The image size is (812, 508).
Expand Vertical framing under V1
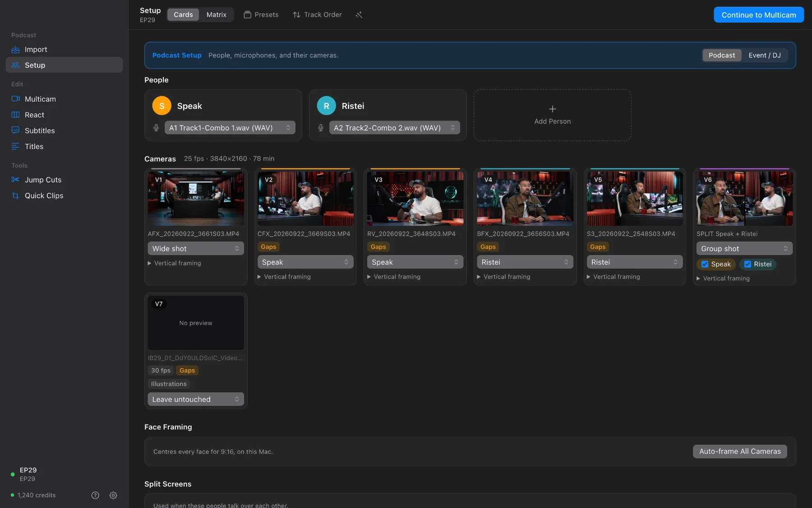(175, 263)
